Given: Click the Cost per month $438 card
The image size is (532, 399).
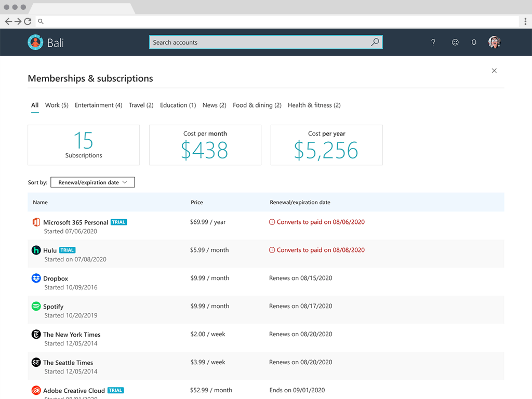Looking at the screenshot, I should click(205, 145).
